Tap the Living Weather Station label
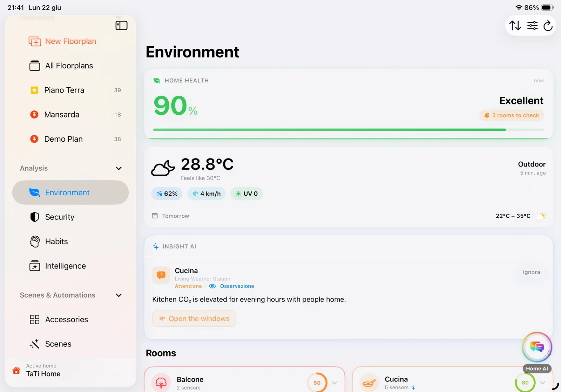Image resolution: width=561 pixels, height=392 pixels. [203, 279]
